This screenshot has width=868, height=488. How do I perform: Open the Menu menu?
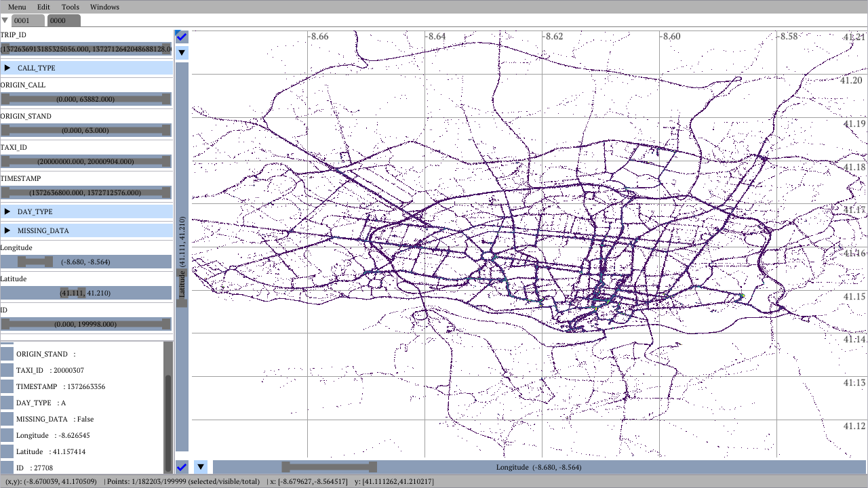tap(17, 7)
